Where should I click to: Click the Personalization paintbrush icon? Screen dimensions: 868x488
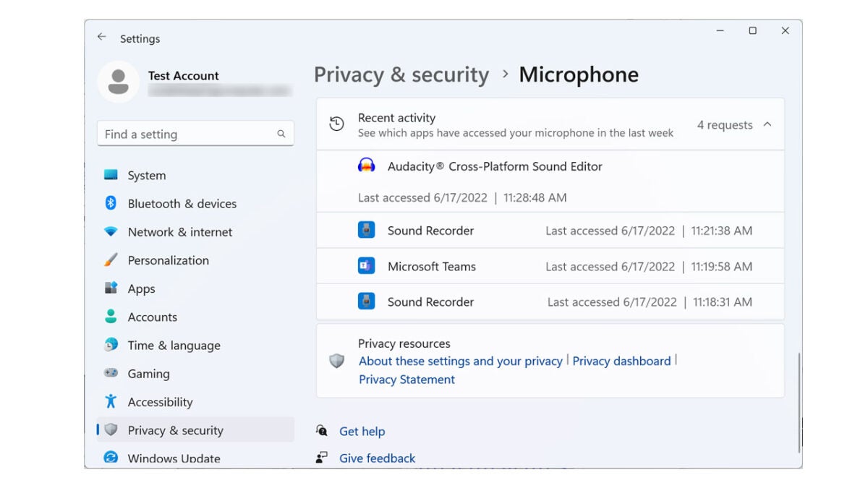click(111, 260)
